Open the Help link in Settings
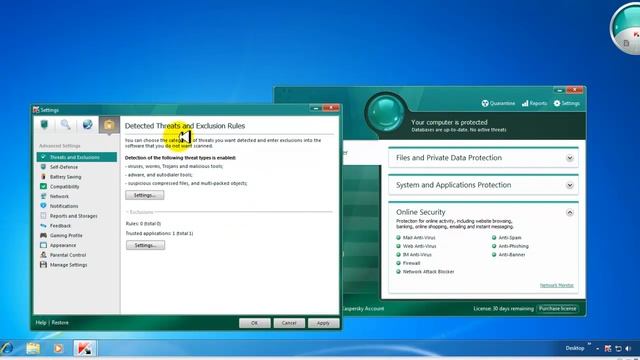This screenshot has width=640, height=360. pos(41,322)
